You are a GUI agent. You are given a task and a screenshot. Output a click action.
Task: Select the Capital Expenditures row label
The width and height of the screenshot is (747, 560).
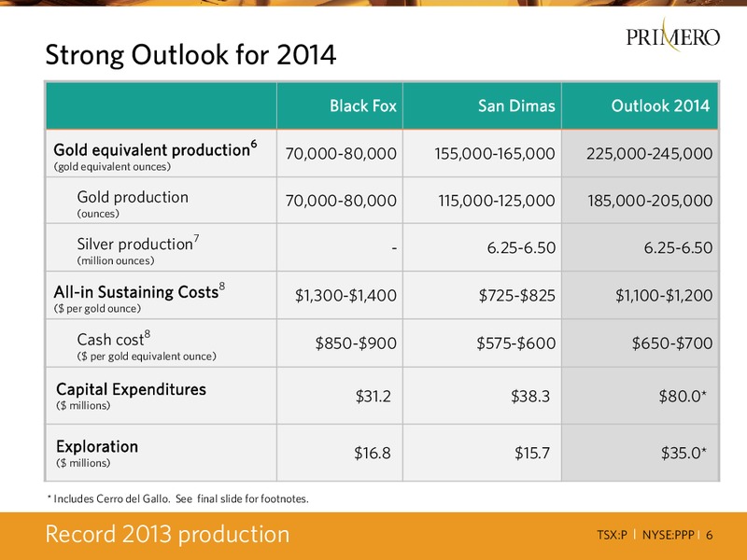coord(131,389)
